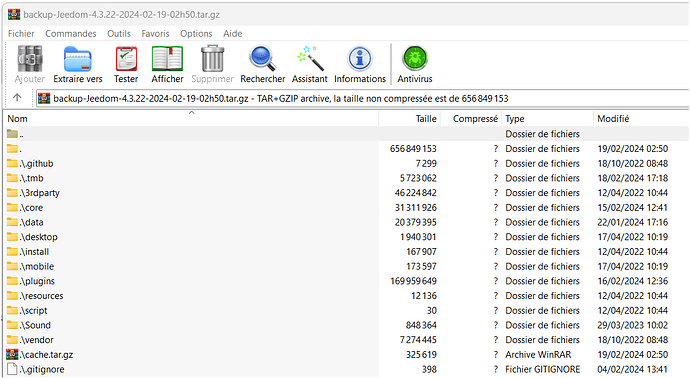Click date 16/02/2024 12:36
Viewport: 690px width, 378px height.
tap(632, 281)
